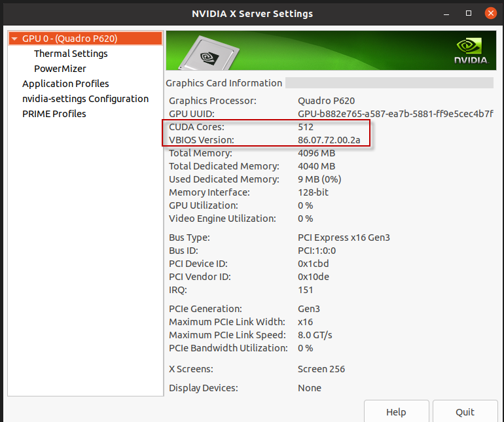Minimize the NVIDIA X Server Settings window

click(446, 14)
